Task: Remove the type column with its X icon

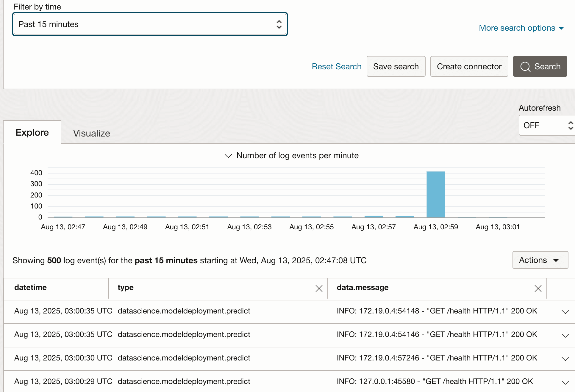Action: [319, 288]
